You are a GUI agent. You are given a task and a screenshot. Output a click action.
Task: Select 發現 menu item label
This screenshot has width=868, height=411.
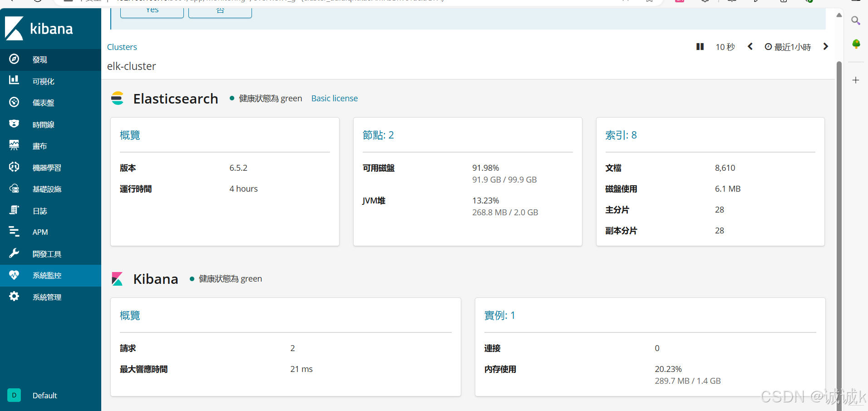pos(40,59)
